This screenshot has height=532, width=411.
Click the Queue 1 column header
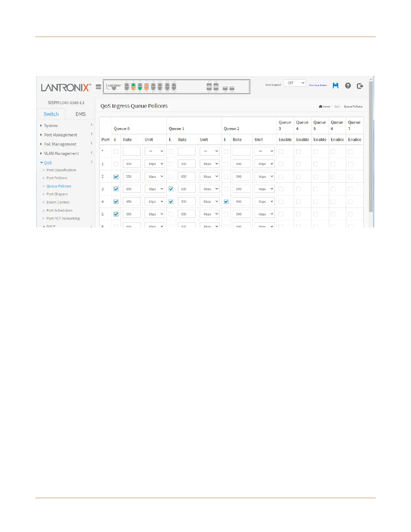coord(176,129)
